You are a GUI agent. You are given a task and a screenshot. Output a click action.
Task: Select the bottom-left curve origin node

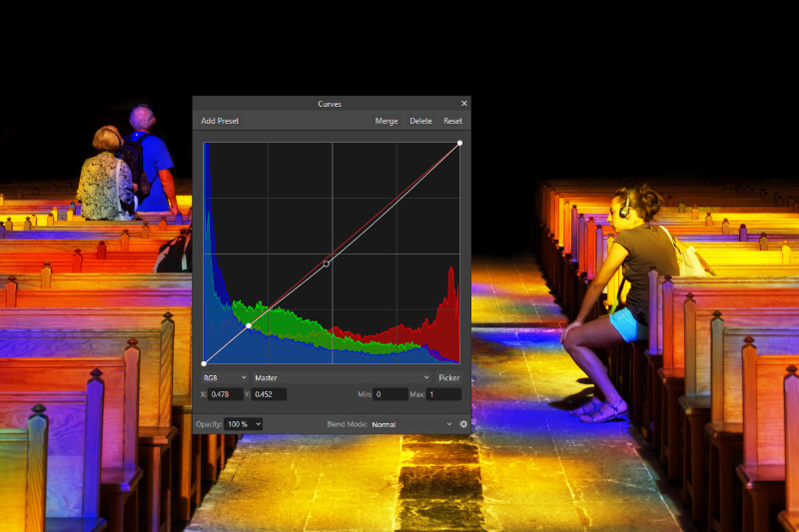[x=204, y=363]
